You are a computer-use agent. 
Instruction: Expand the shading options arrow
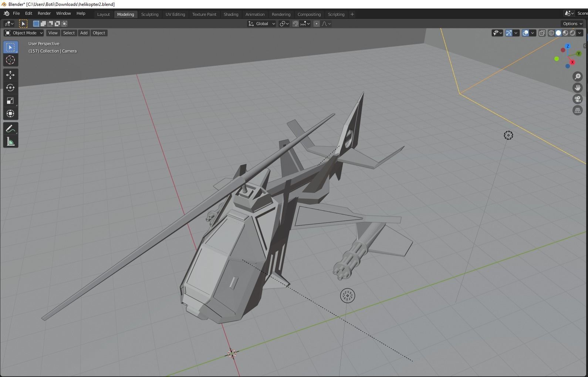579,33
